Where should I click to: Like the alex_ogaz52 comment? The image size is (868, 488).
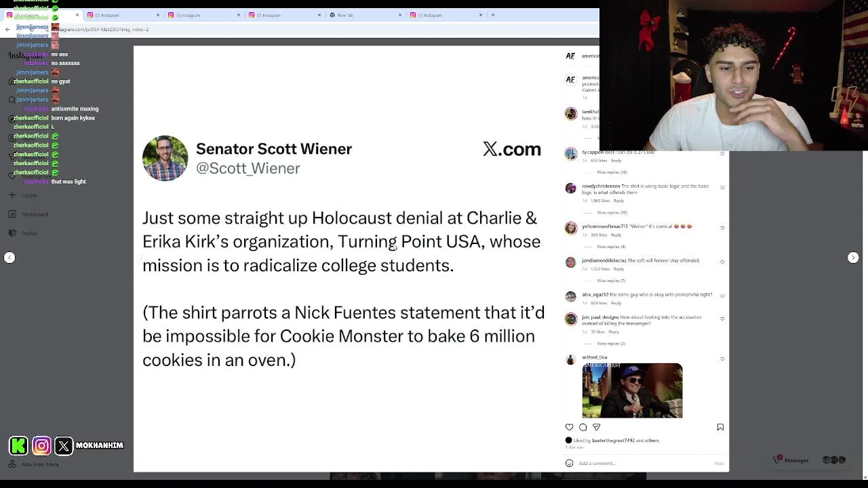(x=722, y=296)
